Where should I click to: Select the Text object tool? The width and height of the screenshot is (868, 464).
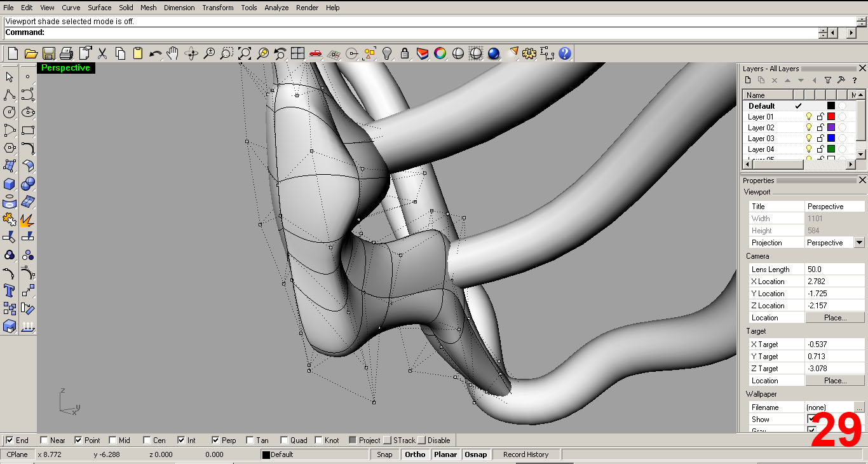[10, 291]
